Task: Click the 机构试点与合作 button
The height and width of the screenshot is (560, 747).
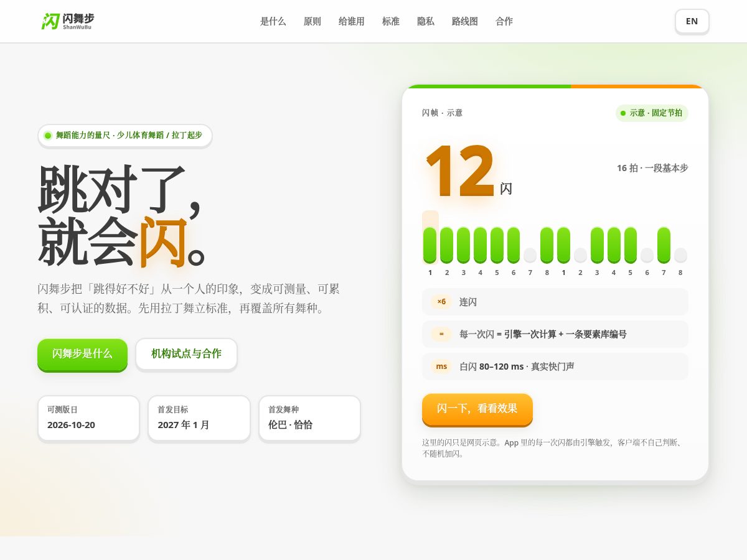Action: [186, 353]
